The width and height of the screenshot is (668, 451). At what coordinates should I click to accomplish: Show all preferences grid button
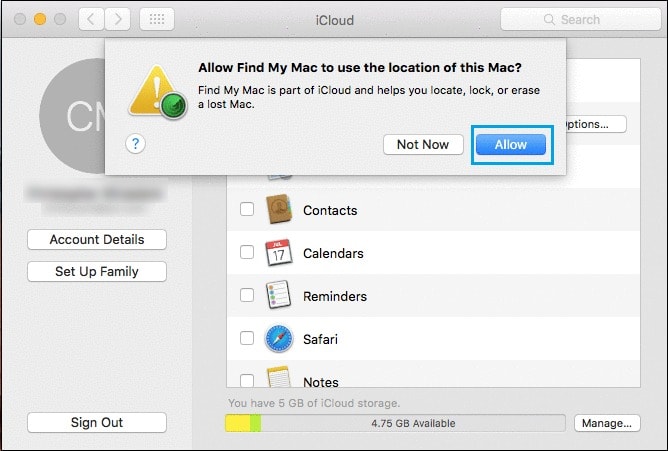(158, 20)
